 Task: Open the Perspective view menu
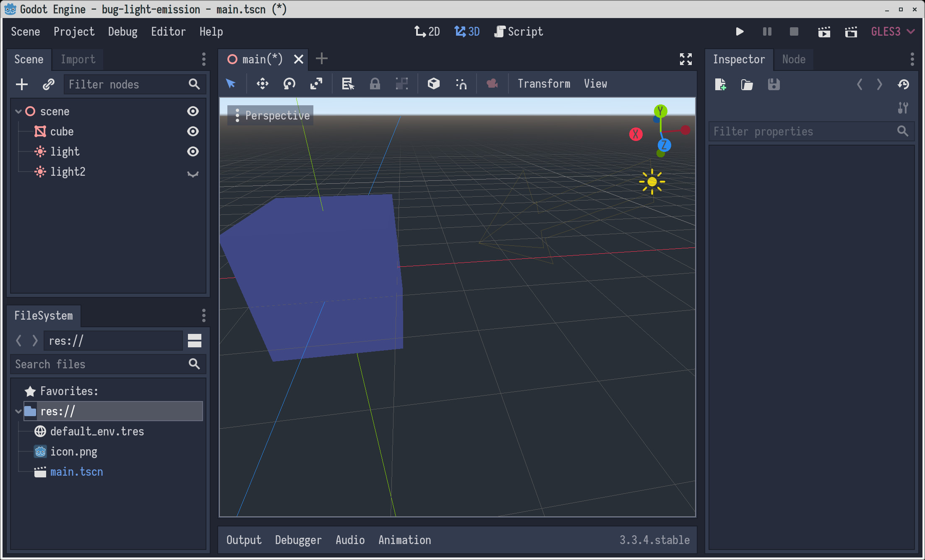click(x=270, y=115)
